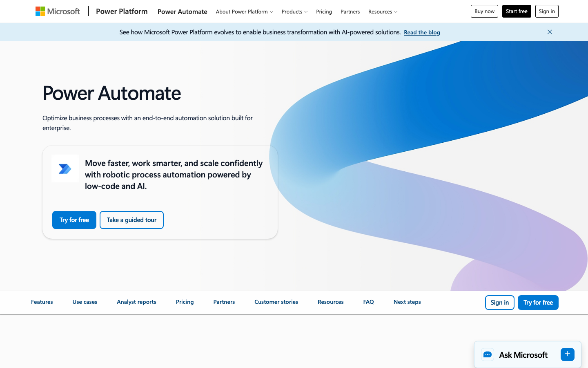Dismiss the blog announcement banner
Viewport: 588px width, 368px height.
tap(550, 32)
